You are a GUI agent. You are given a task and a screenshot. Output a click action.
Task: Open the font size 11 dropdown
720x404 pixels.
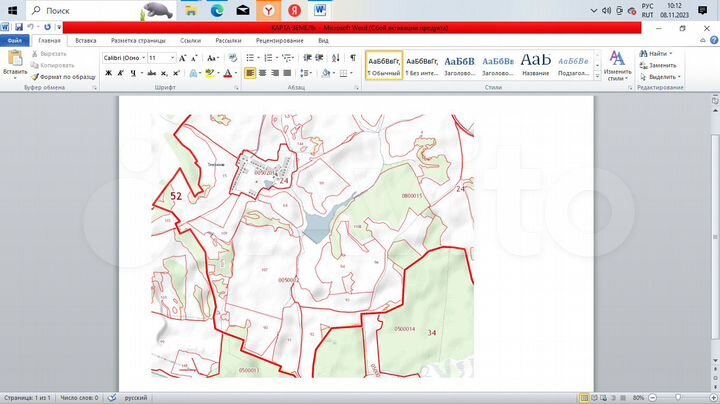(173, 58)
